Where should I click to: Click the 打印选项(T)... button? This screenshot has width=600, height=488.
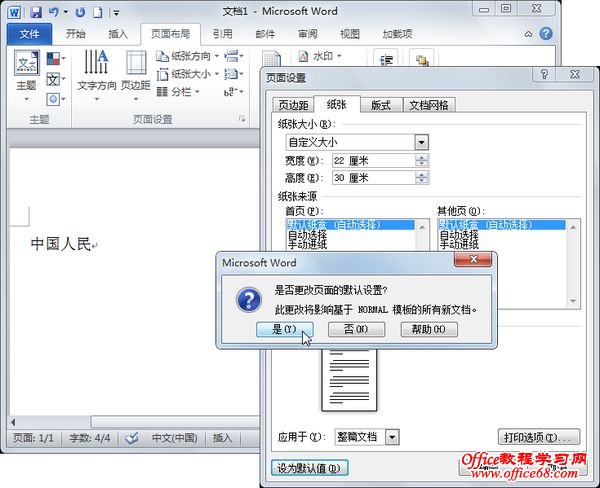539,437
